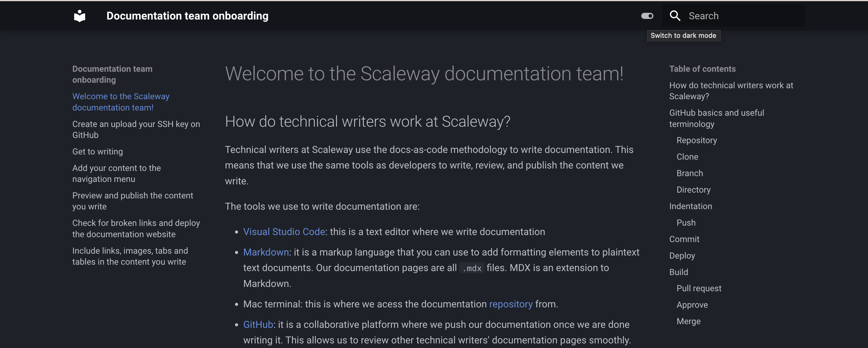The width and height of the screenshot is (868, 348).
Task: Select "Repository" in the table of contents
Action: click(696, 140)
